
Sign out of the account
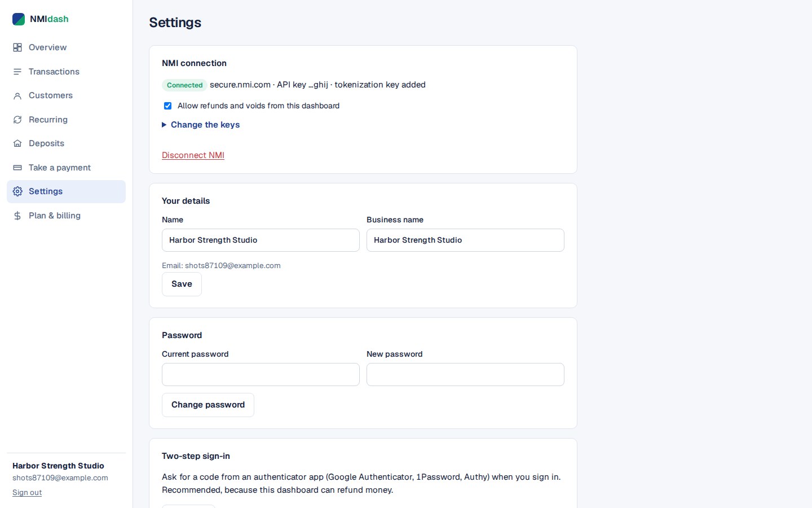pyautogui.click(x=27, y=492)
